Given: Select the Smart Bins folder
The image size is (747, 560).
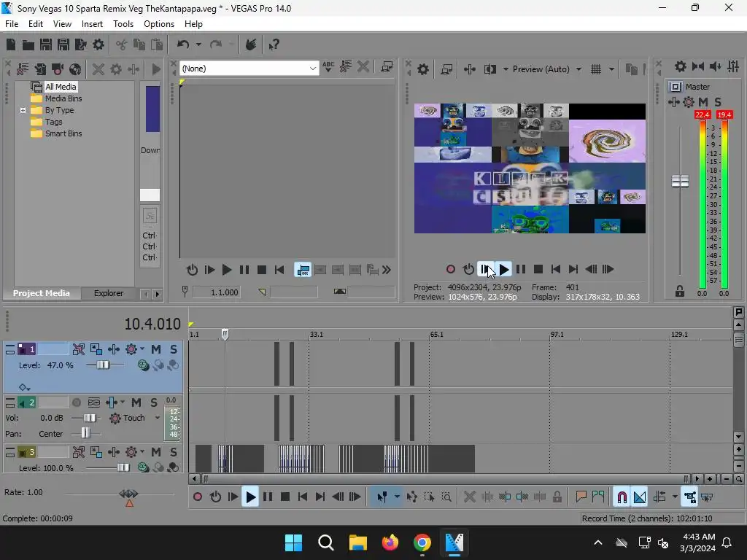Looking at the screenshot, I should [63, 134].
